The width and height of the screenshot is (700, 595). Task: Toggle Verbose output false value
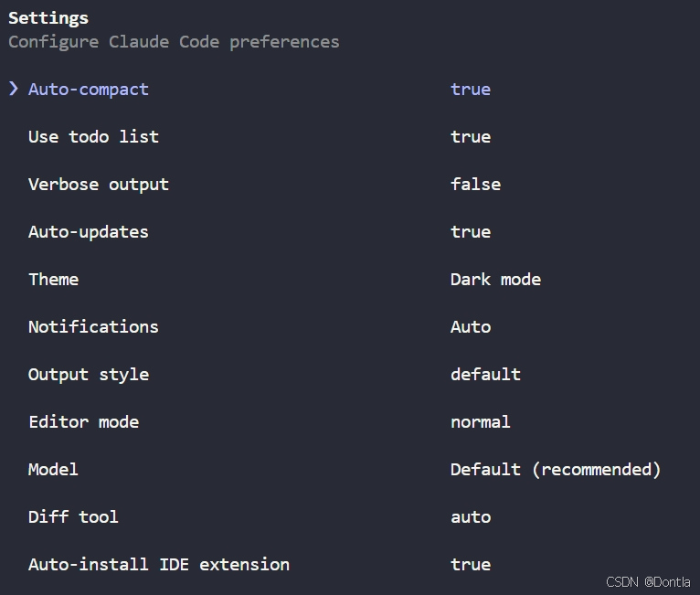[475, 185]
